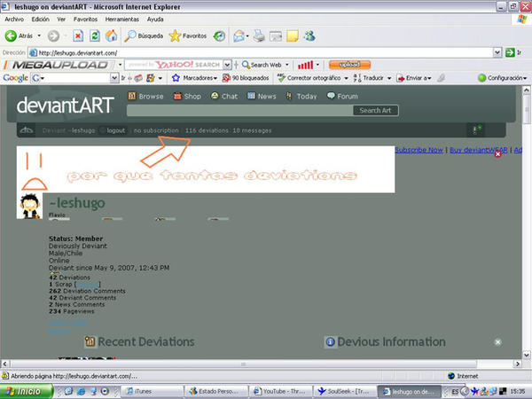Click the Google Marcadores star
Viewport: 532px width, 399px height.
point(176,78)
